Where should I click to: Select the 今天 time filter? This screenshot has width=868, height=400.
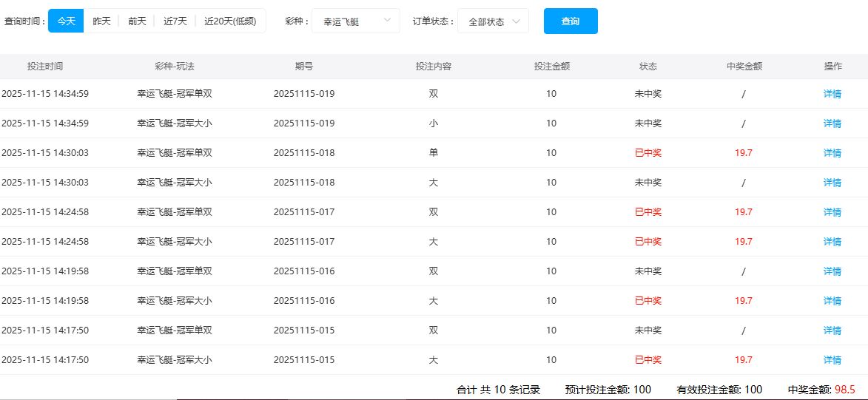click(66, 21)
